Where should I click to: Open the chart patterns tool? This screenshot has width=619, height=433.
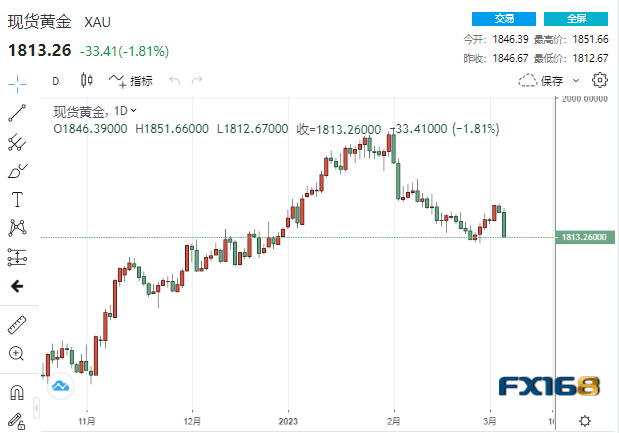coord(17,227)
